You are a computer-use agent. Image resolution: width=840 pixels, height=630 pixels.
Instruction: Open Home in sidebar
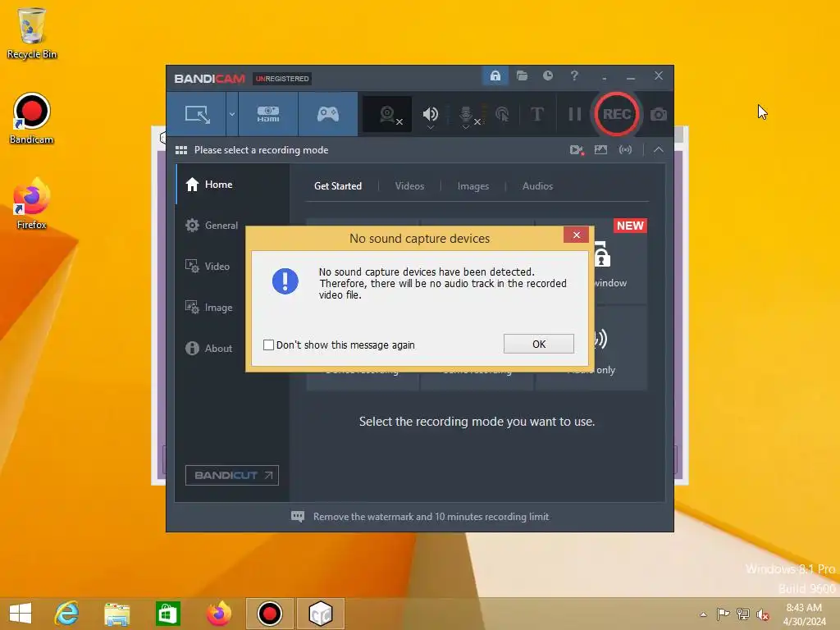232,185
